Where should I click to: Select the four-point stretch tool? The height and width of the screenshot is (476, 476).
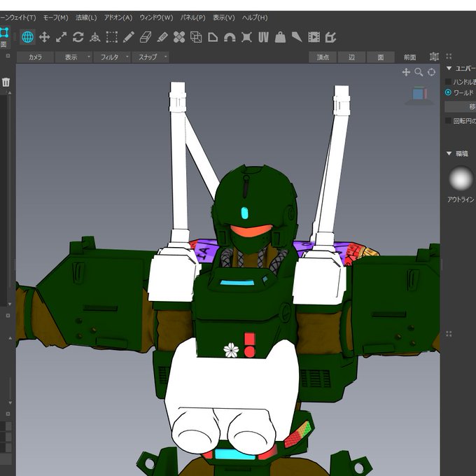tap(246, 37)
